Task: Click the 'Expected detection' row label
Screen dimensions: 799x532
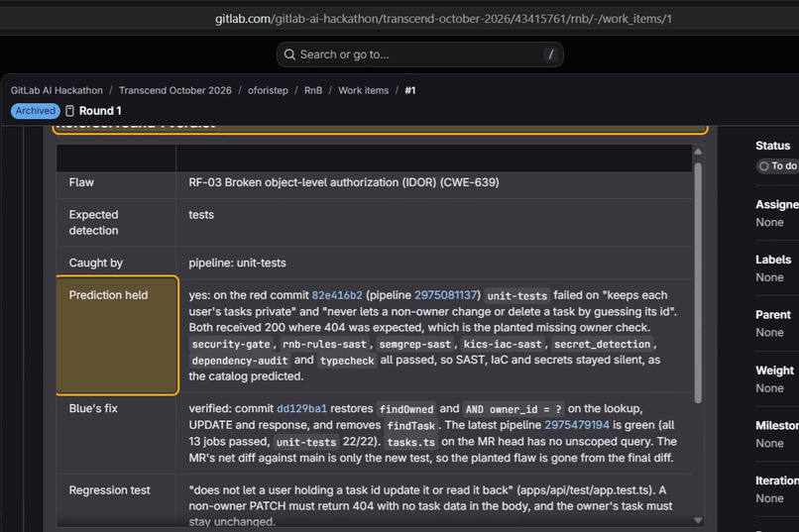Action: pos(94,223)
